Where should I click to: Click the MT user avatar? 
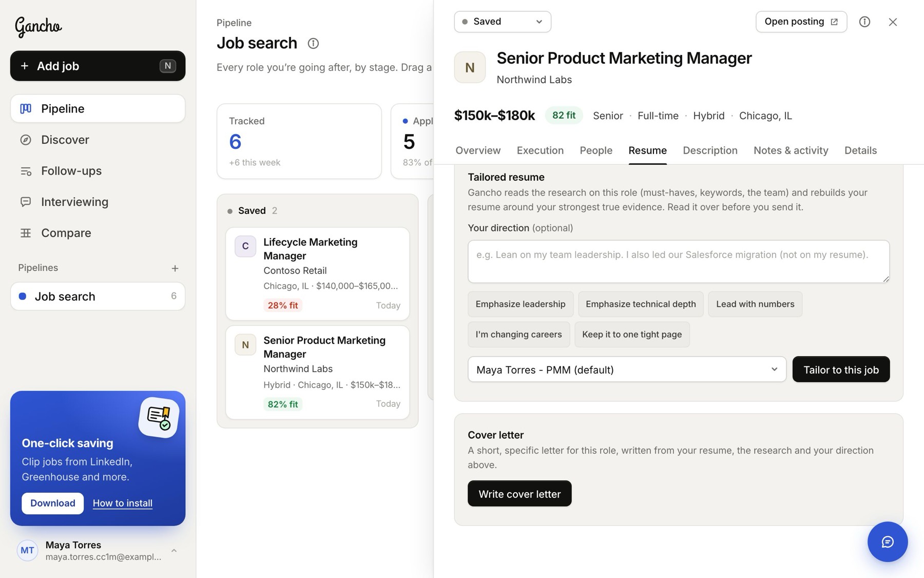[x=28, y=550]
